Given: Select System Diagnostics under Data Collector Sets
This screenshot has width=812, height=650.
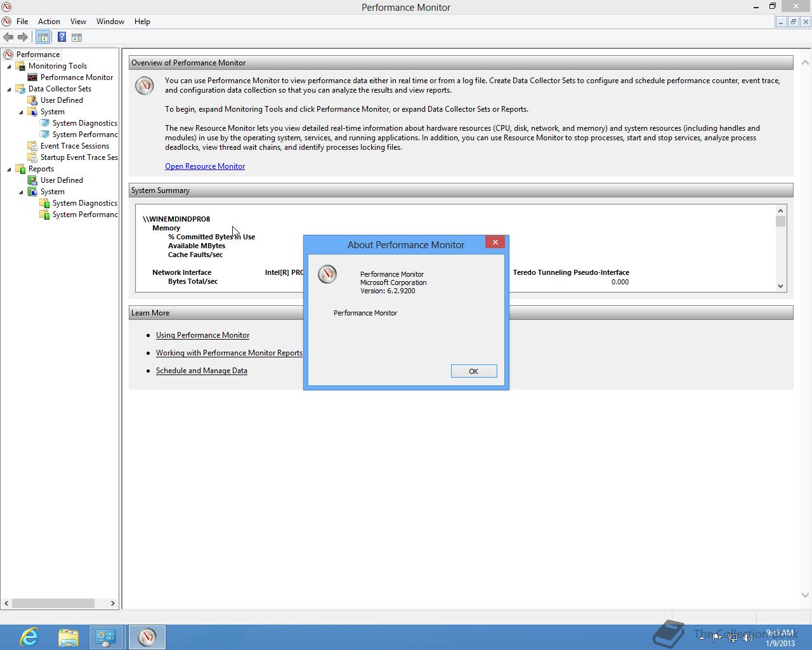Looking at the screenshot, I should (x=79, y=123).
